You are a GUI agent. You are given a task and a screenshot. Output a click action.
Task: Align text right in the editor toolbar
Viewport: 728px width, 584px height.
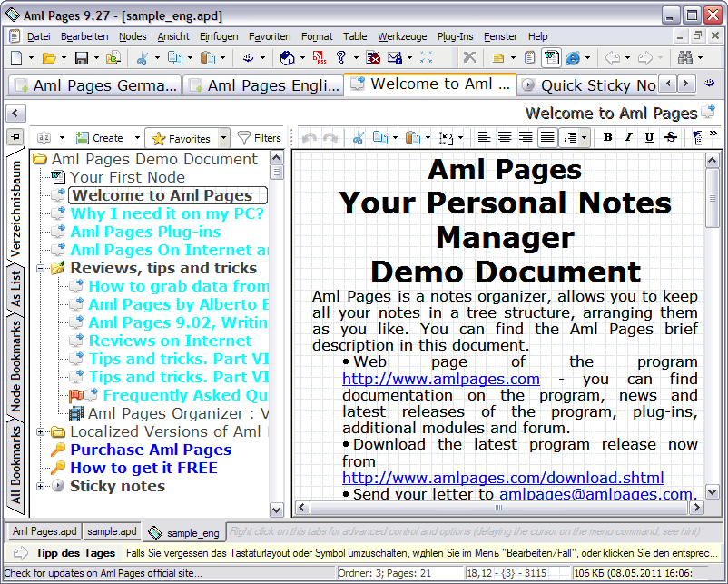point(526,137)
